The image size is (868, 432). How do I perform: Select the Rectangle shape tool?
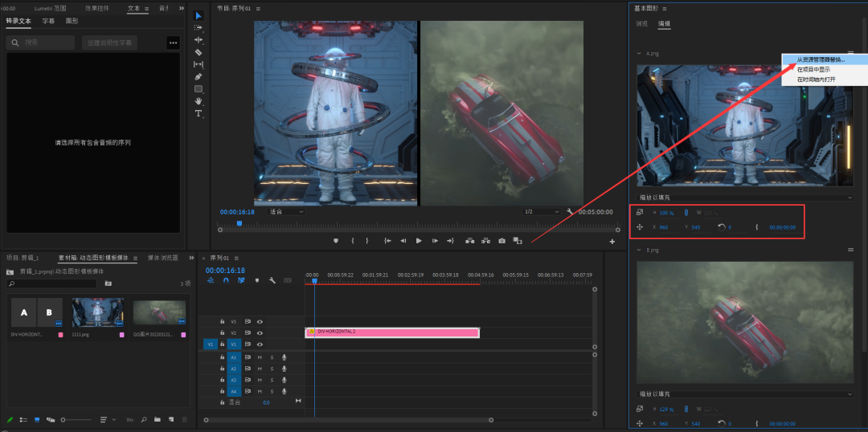(x=199, y=88)
